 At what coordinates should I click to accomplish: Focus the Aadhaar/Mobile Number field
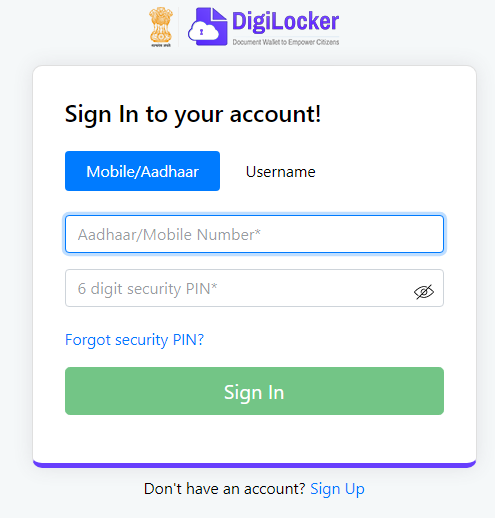(254, 234)
